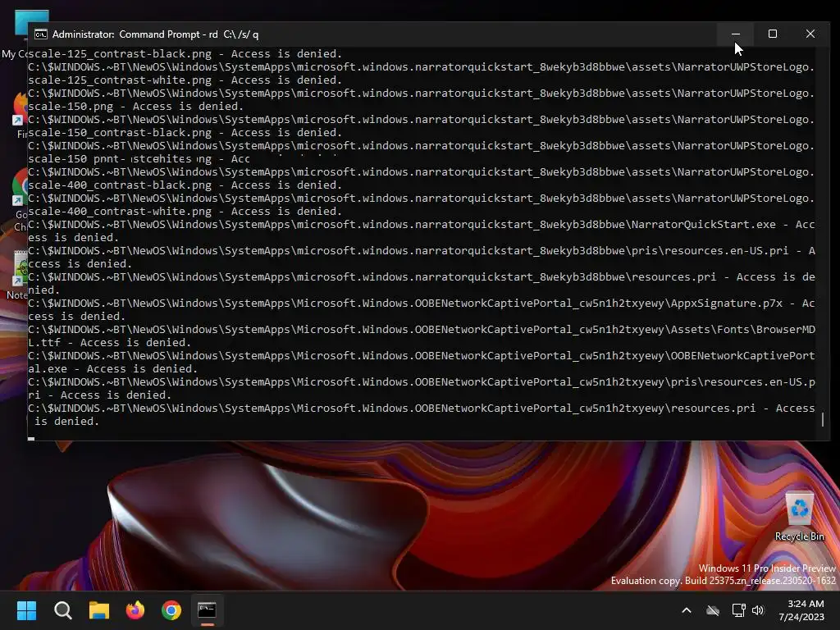Launch Firefox from the taskbar

coord(135,610)
